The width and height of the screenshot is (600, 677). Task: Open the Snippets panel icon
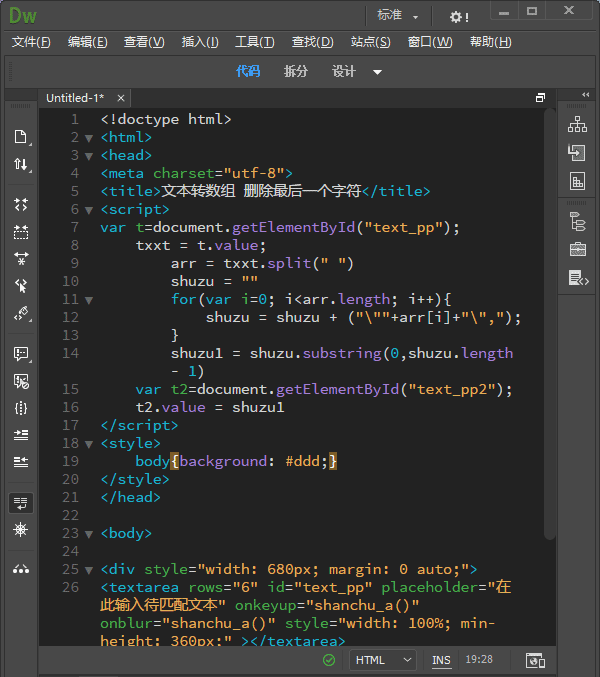click(x=577, y=277)
